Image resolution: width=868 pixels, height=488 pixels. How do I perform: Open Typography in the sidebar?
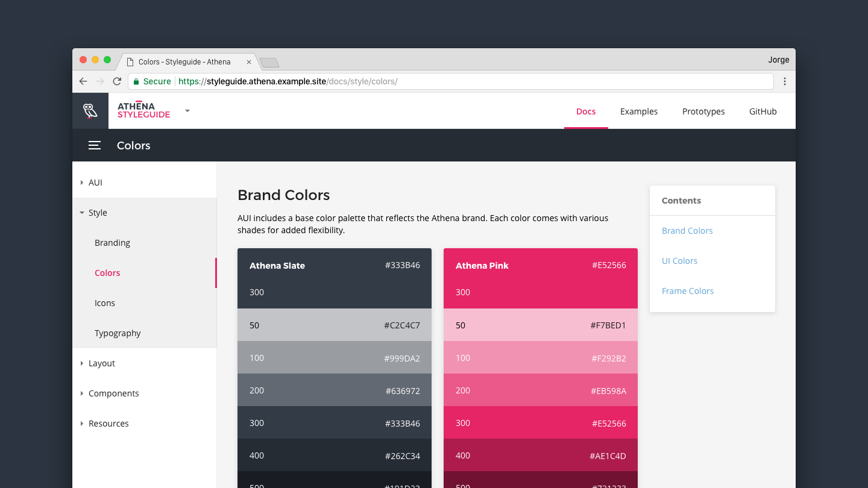point(118,333)
